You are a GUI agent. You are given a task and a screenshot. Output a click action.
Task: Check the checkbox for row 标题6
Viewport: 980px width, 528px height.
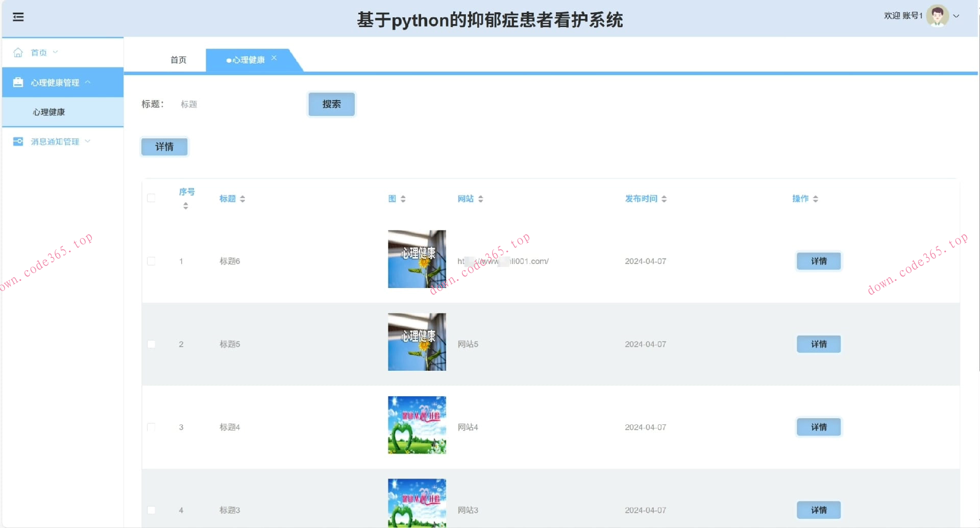(151, 261)
